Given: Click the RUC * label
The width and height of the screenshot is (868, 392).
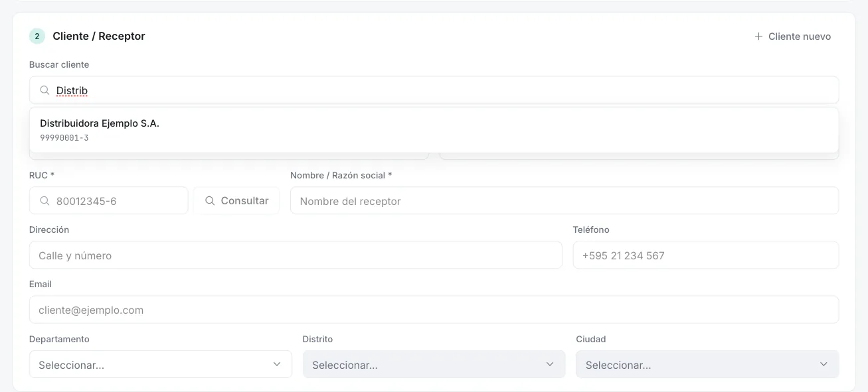Looking at the screenshot, I should pos(42,175).
